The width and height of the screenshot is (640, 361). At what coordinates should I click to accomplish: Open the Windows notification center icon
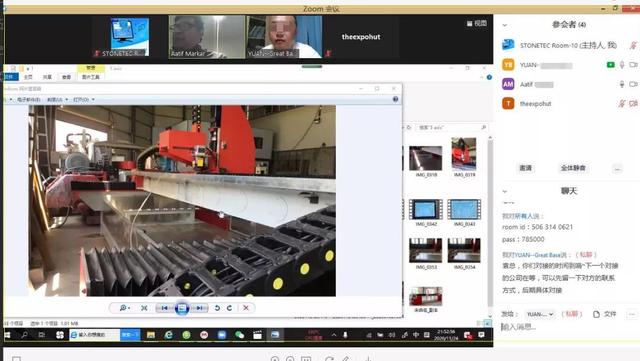(482, 335)
